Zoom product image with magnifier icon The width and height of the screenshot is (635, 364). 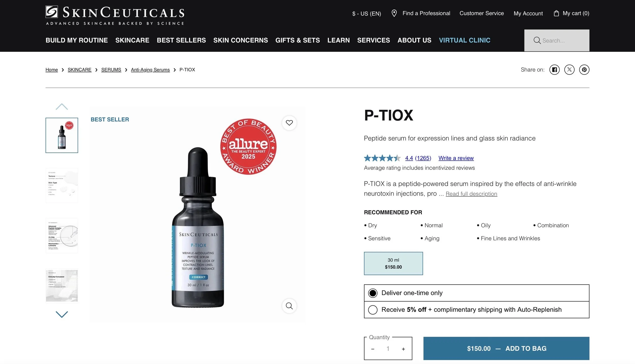coord(289,306)
